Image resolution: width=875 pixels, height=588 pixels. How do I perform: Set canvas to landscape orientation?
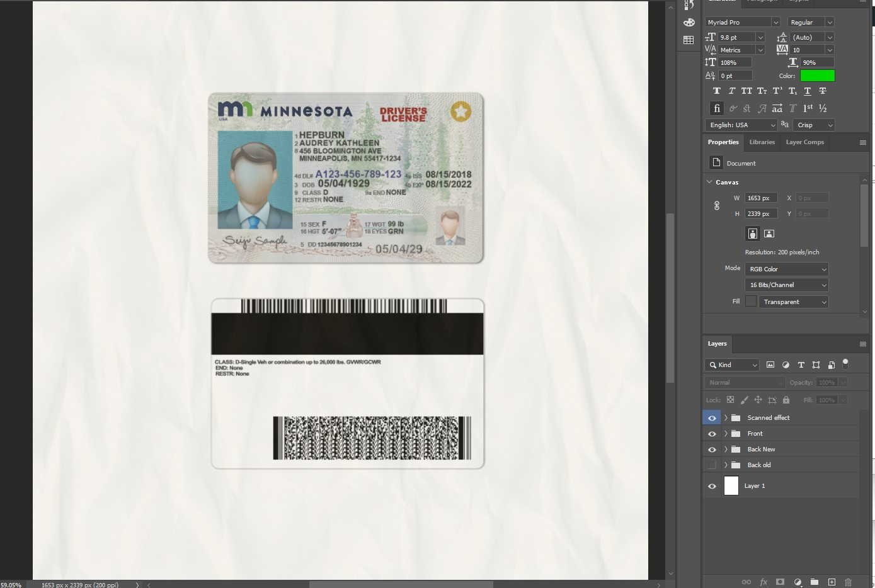click(x=769, y=234)
